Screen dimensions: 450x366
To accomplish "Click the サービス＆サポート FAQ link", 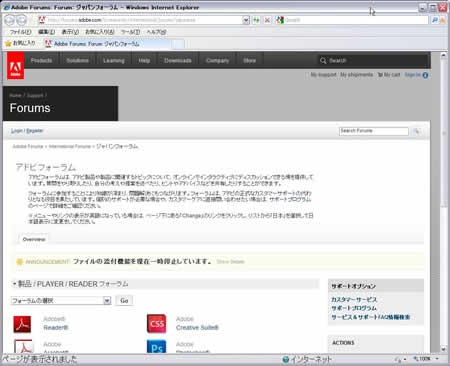I will pyautogui.click(x=370, y=317).
